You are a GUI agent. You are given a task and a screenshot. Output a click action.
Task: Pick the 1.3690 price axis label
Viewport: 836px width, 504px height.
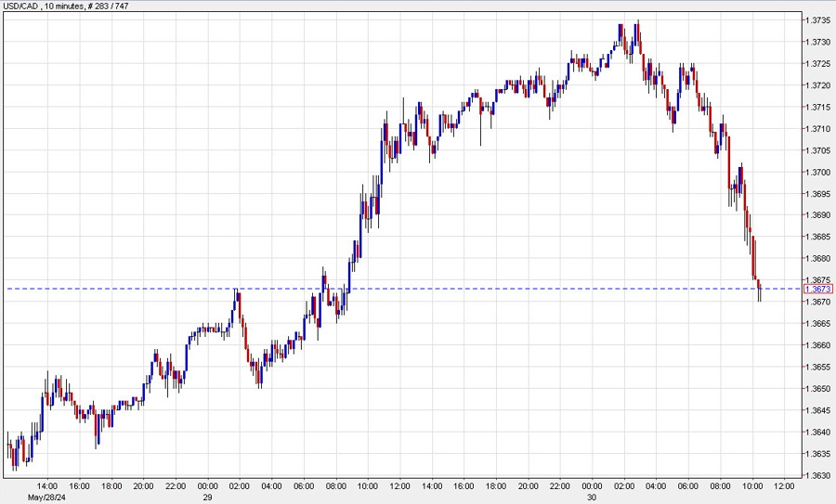[817, 215]
